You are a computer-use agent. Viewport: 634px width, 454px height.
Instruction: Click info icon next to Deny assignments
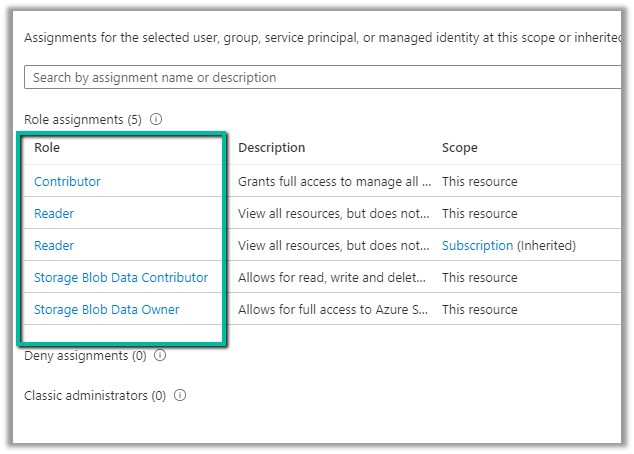click(160, 355)
